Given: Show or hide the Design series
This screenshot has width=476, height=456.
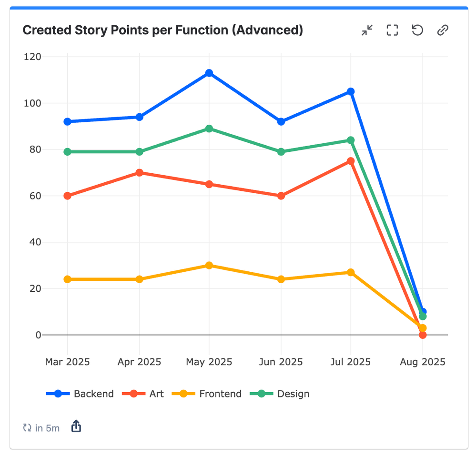Looking at the screenshot, I should click(293, 394).
